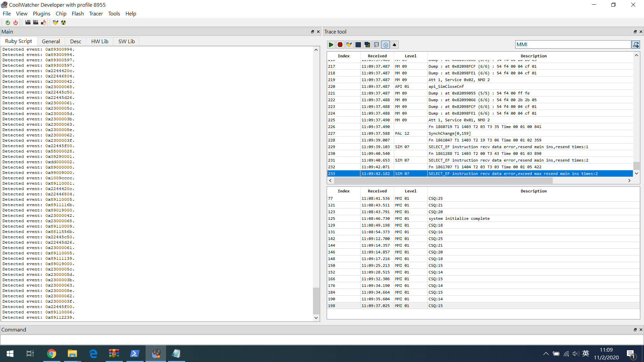The width and height of the screenshot is (644, 362).
Task: Expand the Plugins menu
Action: coord(41,14)
